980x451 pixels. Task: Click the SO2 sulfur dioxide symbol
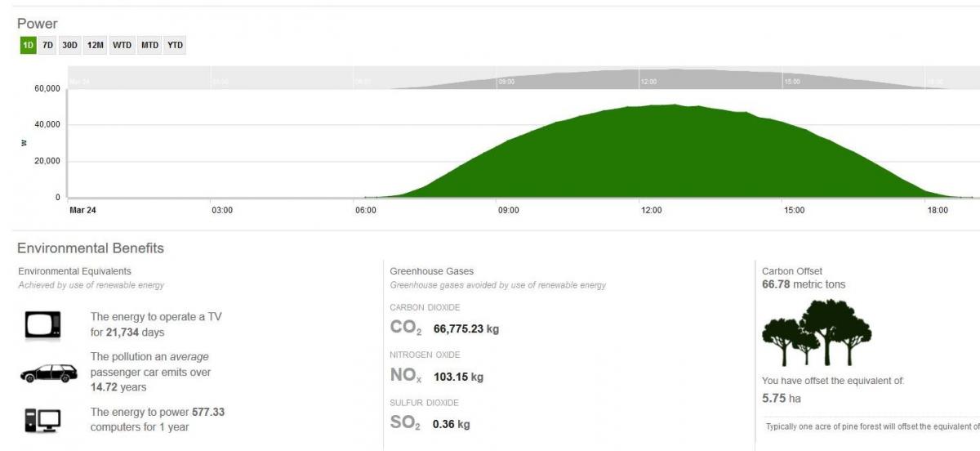[x=405, y=423]
